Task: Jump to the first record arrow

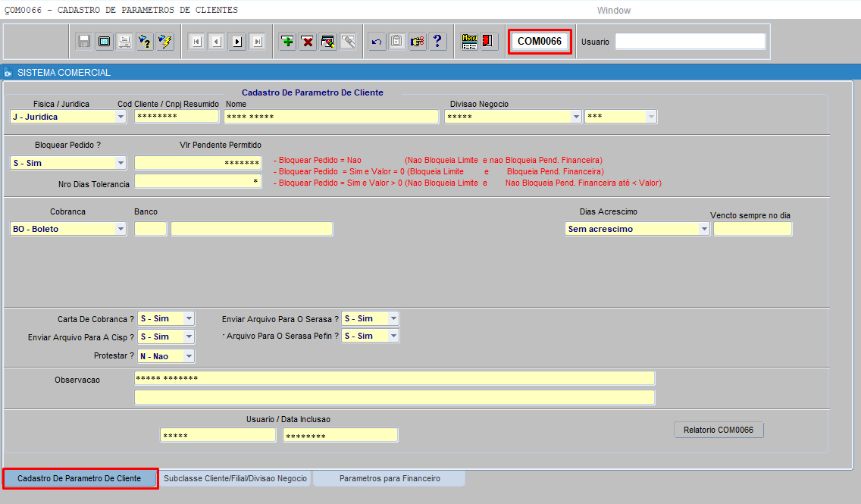Action: (x=196, y=42)
